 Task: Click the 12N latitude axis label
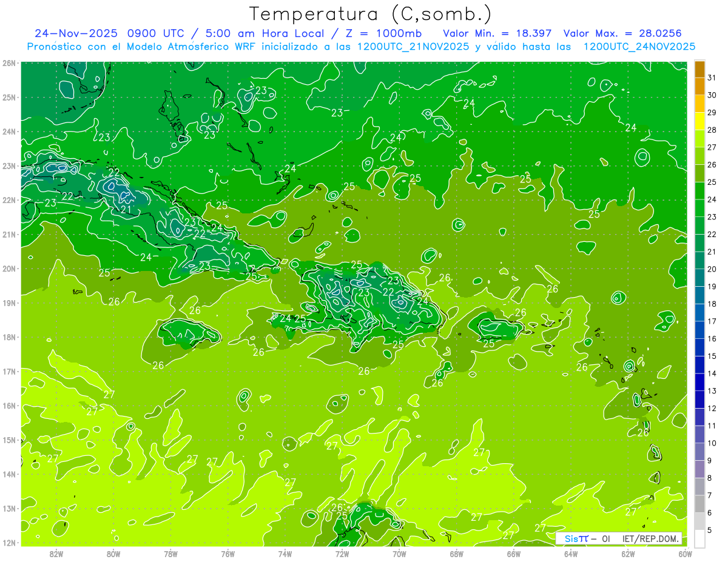coord(9,543)
